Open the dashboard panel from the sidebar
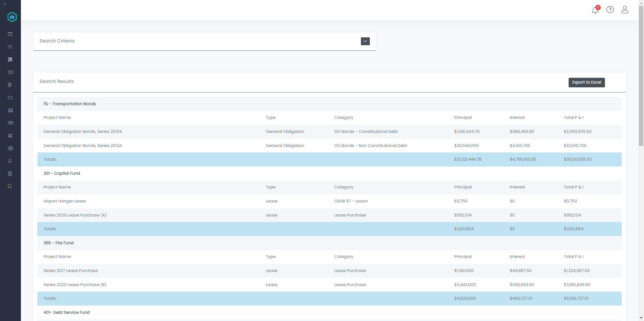The width and height of the screenshot is (644, 321). point(10,34)
